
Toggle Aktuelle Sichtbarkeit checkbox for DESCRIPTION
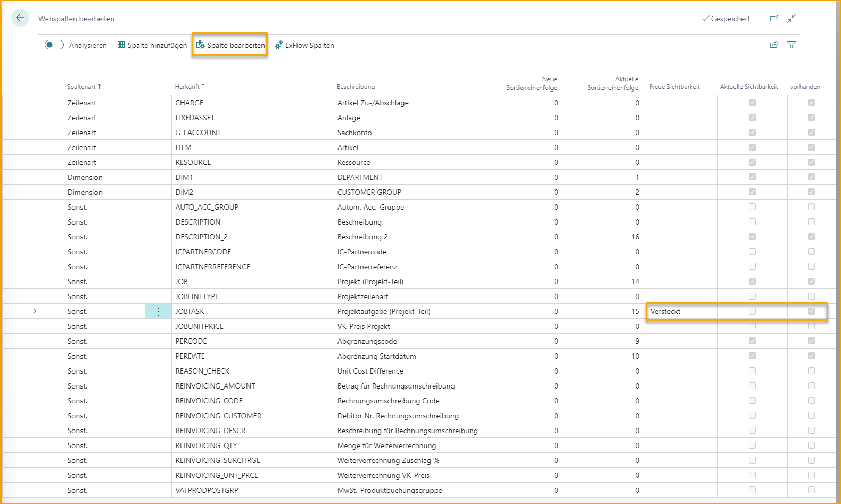tap(752, 221)
